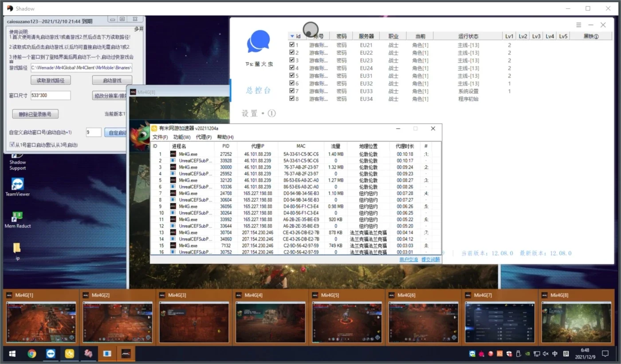Click the muted volume tray icon
This screenshot has height=364, width=621.
pyautogui.click(x=546, y=353)
